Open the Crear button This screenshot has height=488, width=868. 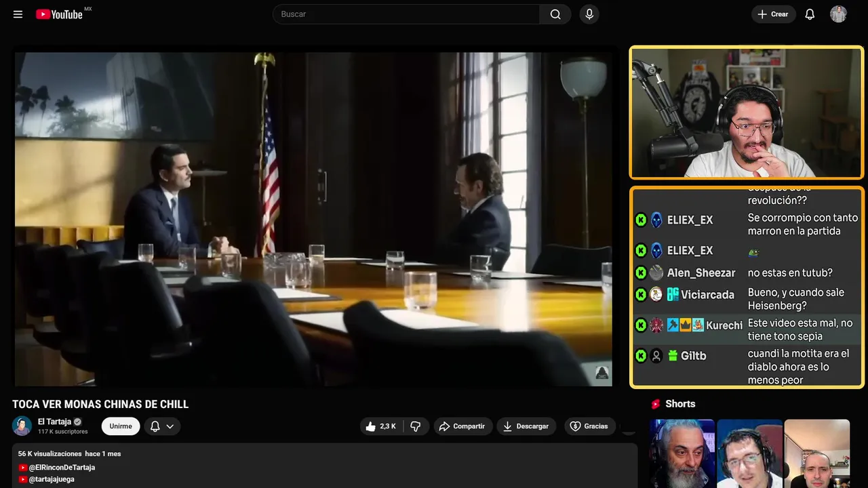(x=773, y=14)
